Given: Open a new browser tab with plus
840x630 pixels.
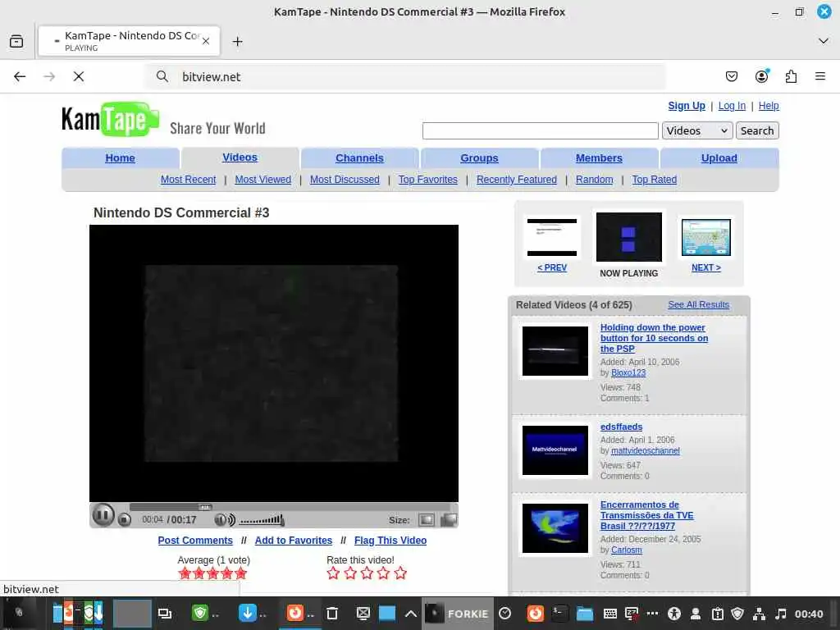Looking at the screenshot, I should point(237,41).
